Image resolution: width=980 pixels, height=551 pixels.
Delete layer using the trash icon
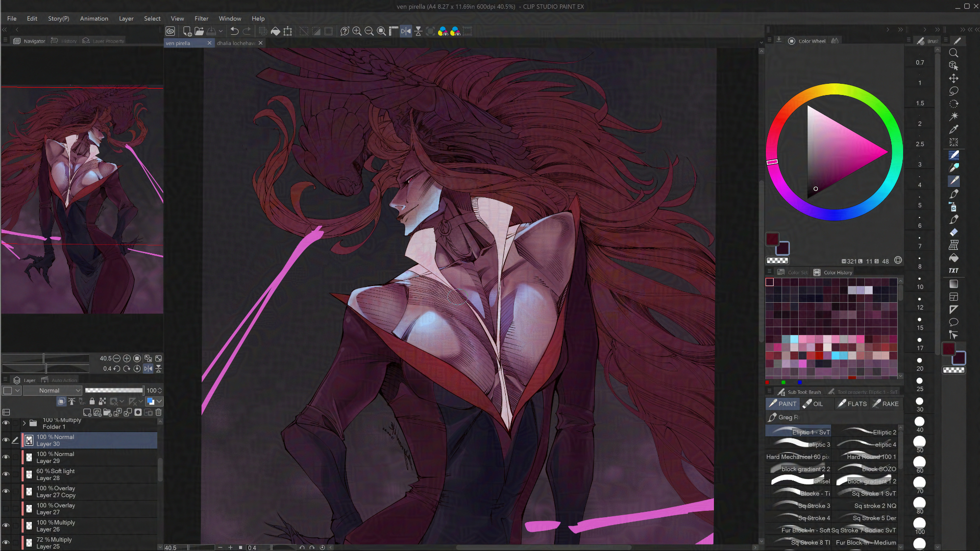pyautogui.click(x=158, y=412)
